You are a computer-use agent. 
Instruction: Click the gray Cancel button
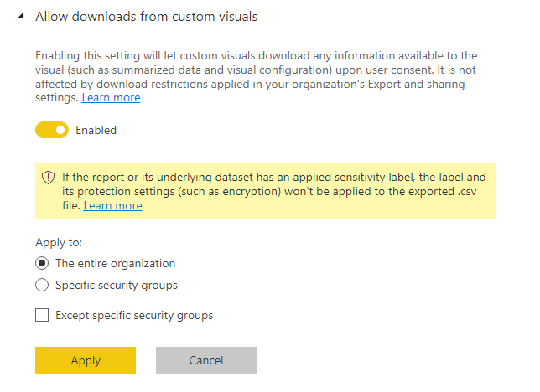tap(206, 360)
